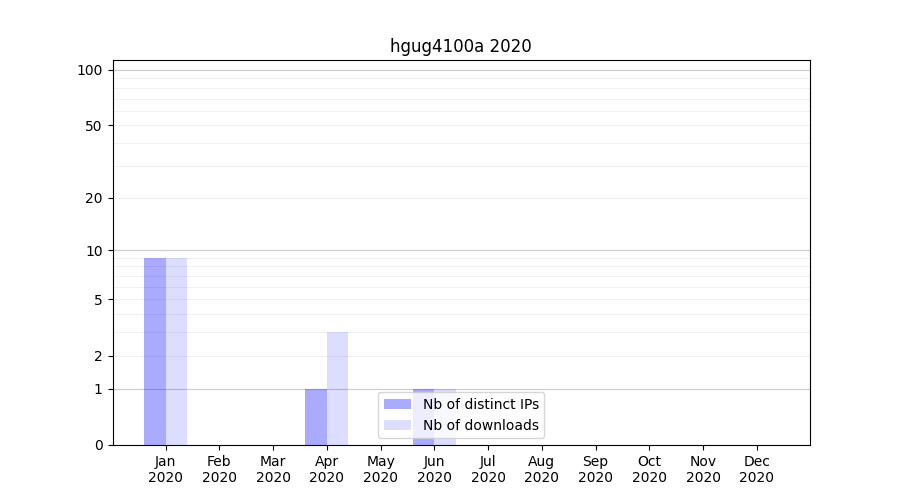Click the 50 tick on the y-axis
This screenshot has height=500, width=900.
(94, 126)
